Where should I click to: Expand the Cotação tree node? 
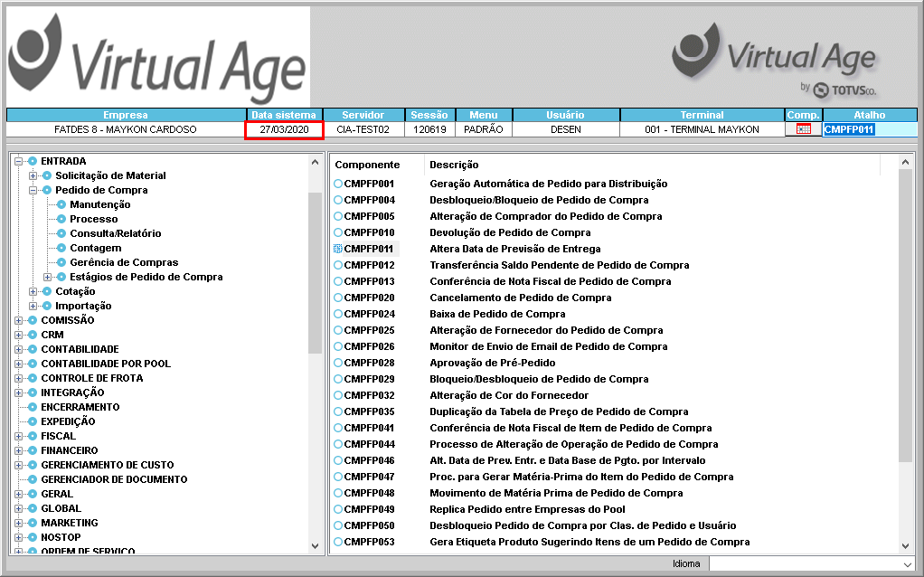33,291
